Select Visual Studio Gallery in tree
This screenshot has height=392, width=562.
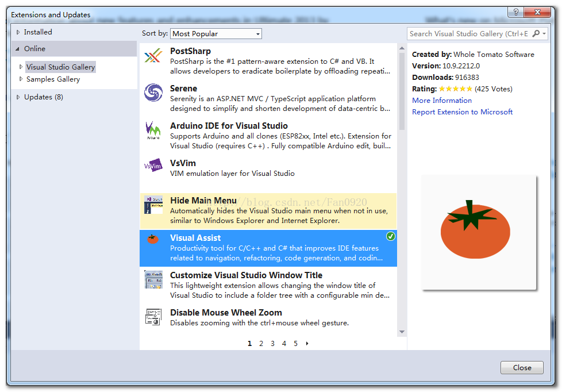pyautogui.click(x=60, y=67)
